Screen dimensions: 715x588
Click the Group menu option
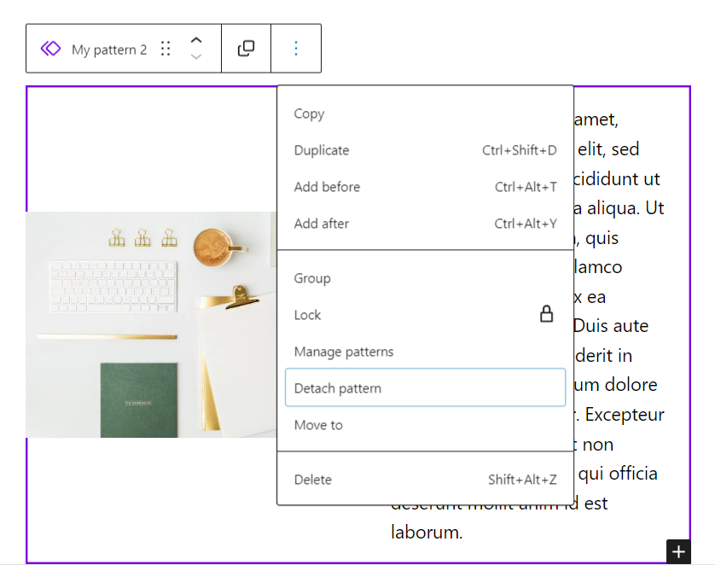pyautogui.click(x=425, y=278)
